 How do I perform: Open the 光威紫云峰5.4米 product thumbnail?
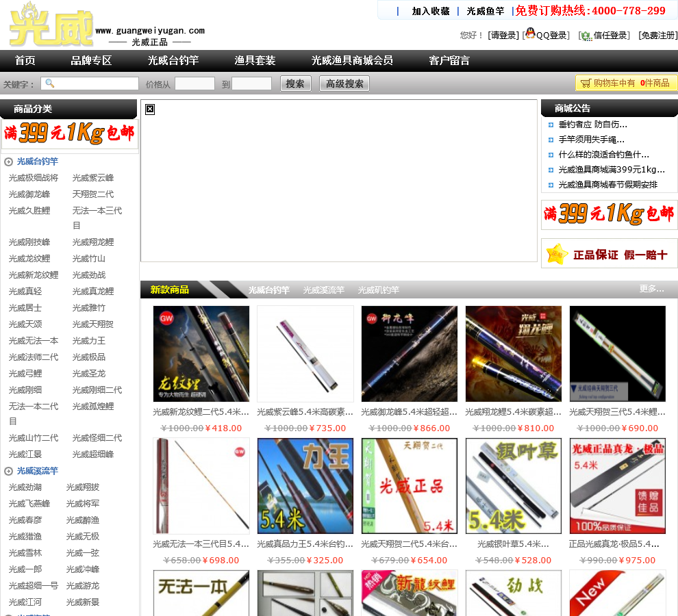point(305,354)
